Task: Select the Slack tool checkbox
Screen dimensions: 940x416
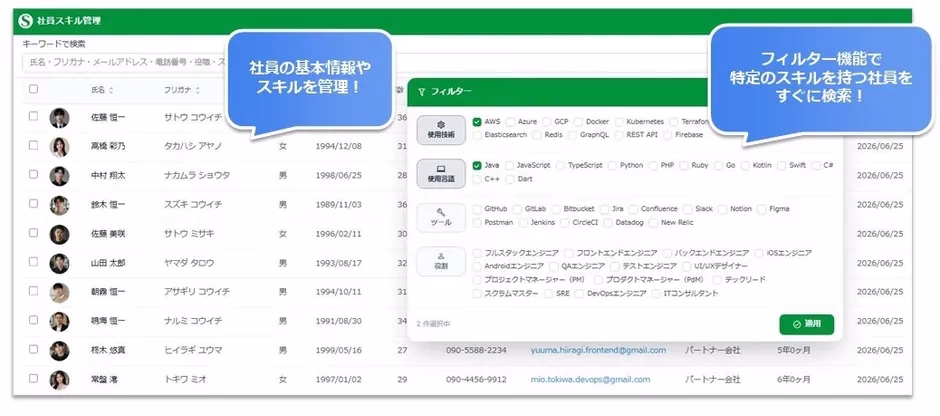Action: (688, 209)
